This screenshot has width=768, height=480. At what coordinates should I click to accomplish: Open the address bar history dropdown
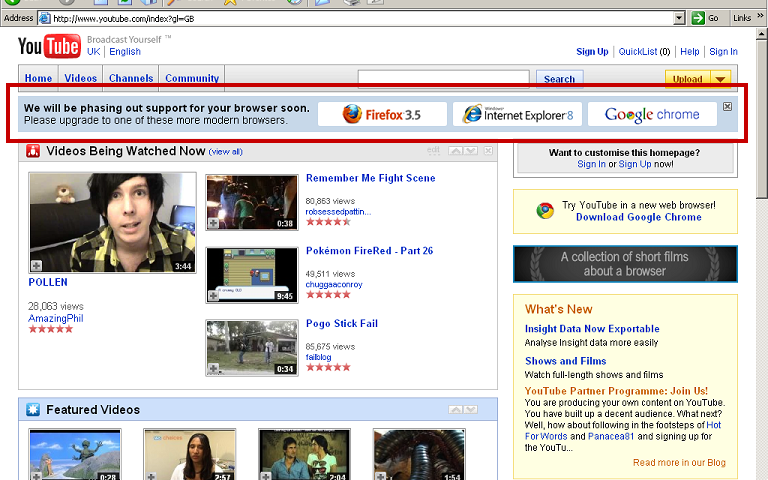679,19
